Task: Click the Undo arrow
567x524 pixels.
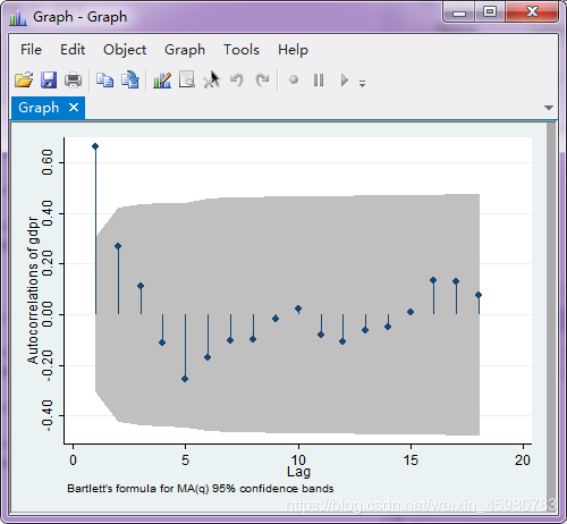Action: pyautogui.click(x=237, y=80)
